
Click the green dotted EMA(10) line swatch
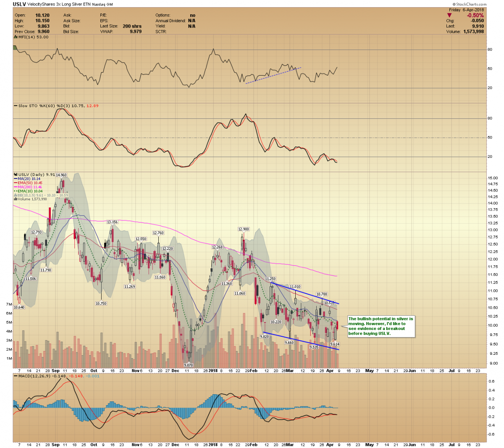16,191
